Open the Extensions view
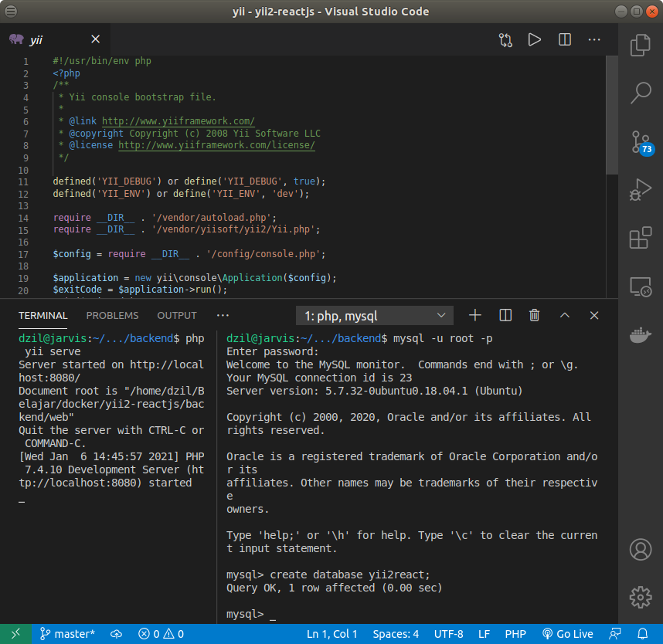Image resolution: width=663 pixels, height=644 pixels. point(640,238)
